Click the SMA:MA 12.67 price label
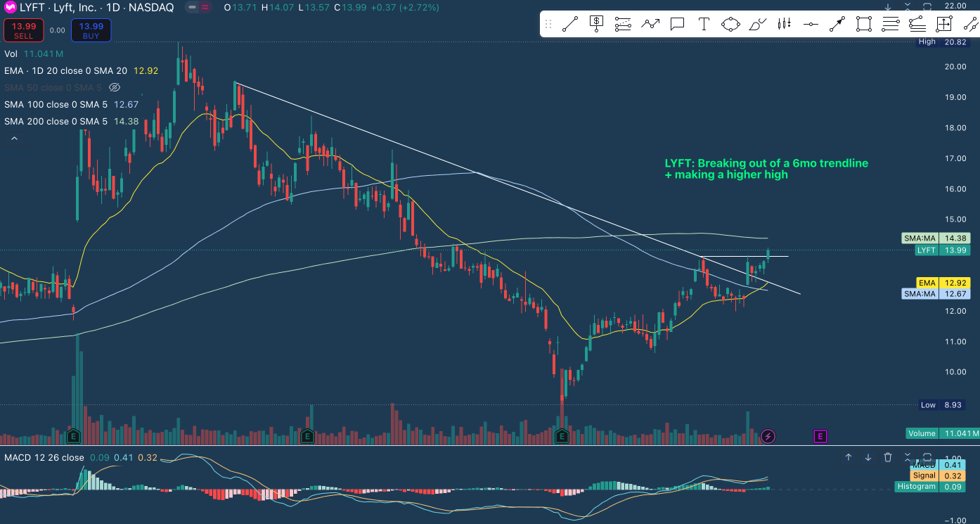Screen dimensions: 980x524 pyautogui.click(x=936, y=294)
